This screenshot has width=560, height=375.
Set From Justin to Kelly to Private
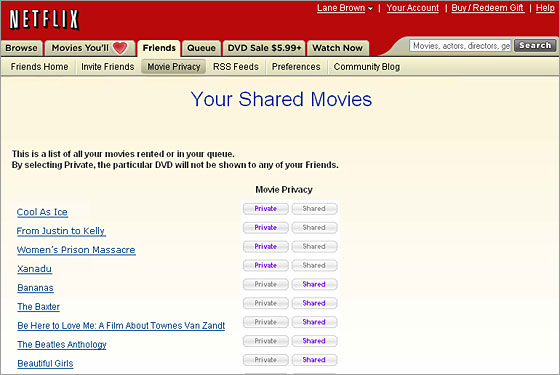(266, 228)
